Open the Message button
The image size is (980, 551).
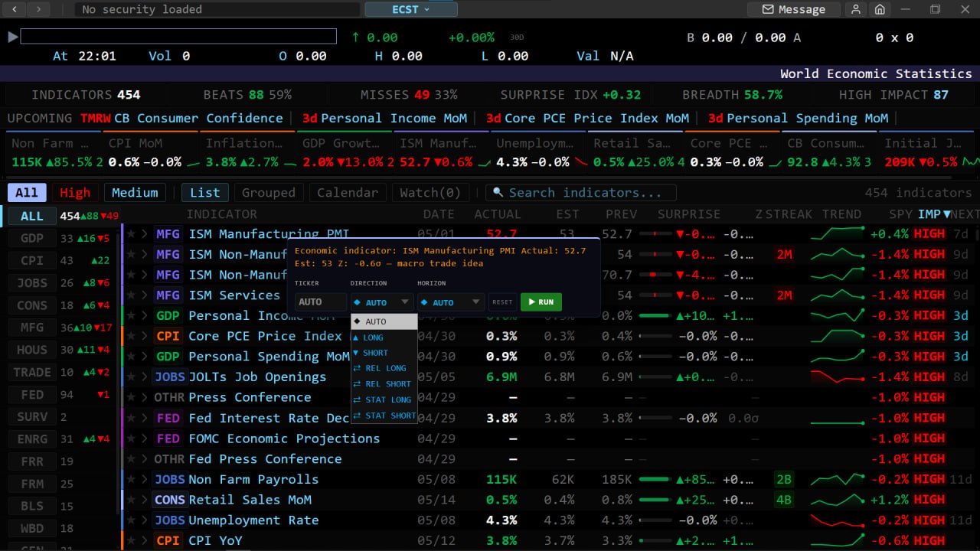coord(794,9)
